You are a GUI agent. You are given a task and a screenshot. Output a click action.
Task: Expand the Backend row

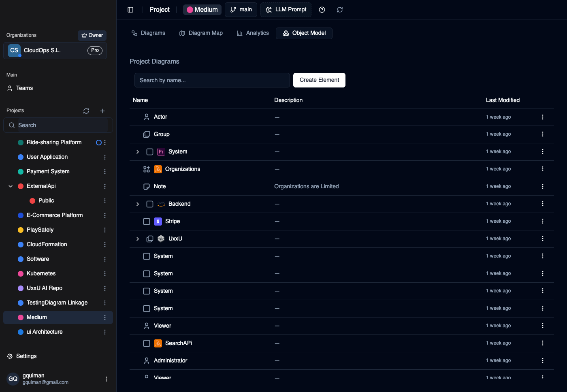[x=138, y=204]
